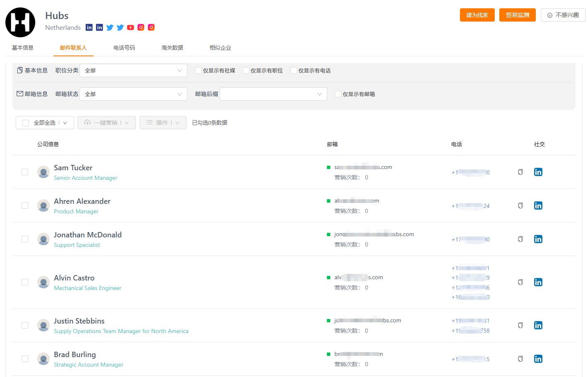Enable the 仅显示有职位 filter checkbox
The width and height of the screenshot is (588, 377).
[x=246, y=70]
